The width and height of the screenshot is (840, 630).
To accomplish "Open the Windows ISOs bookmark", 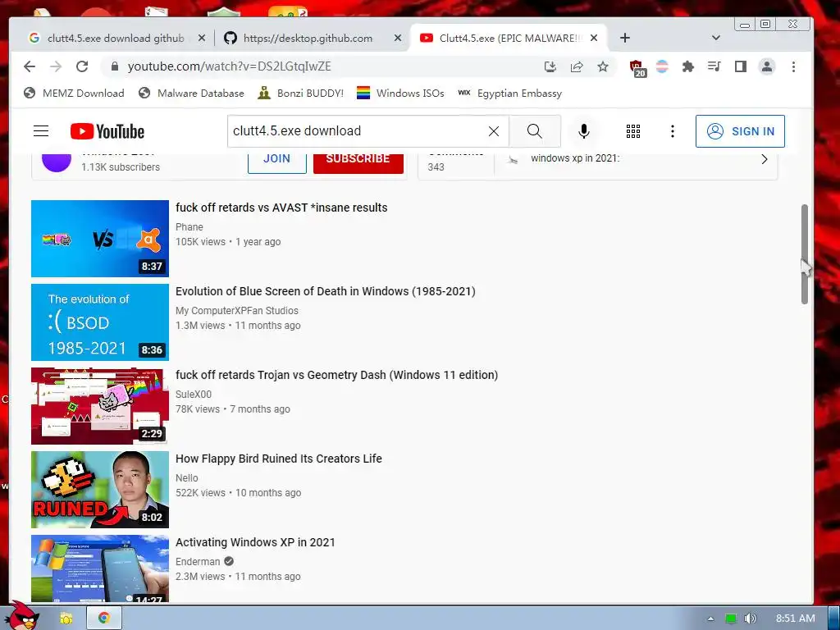I will pyautogui.click(x=400, y=94).
